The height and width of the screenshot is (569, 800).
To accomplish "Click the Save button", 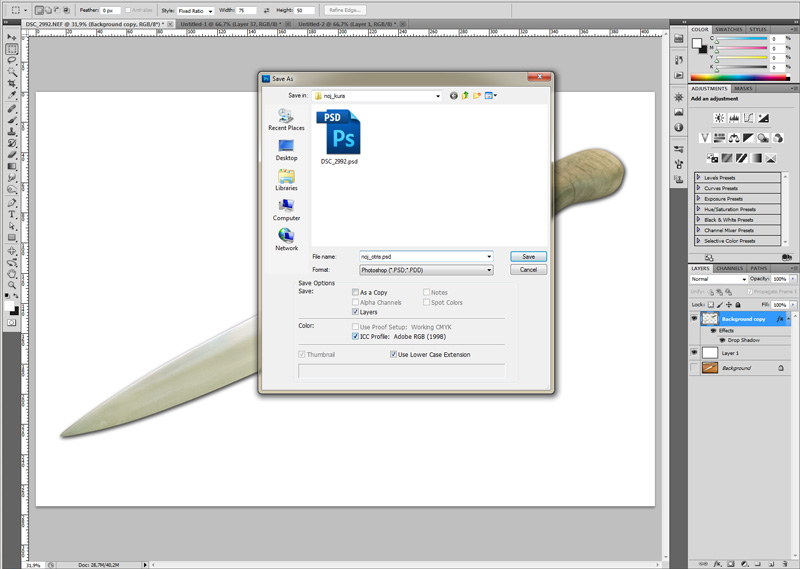I will [529, 257].
